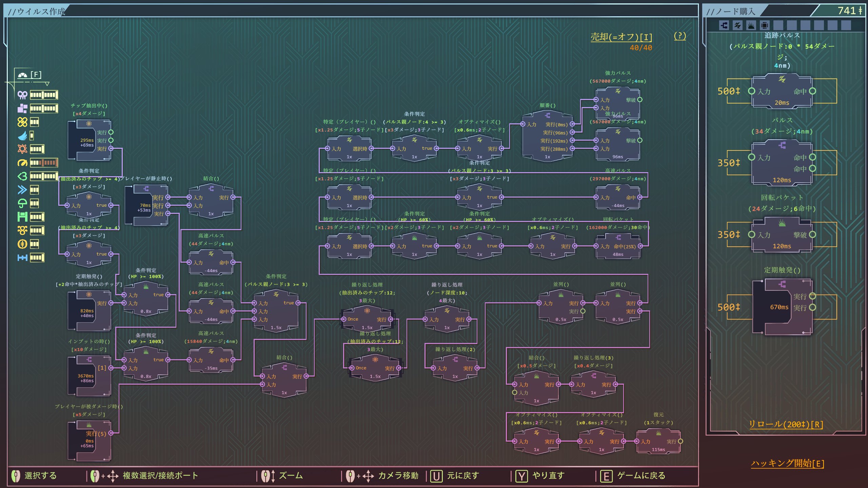Collapse the stats panel triangle arrow
The height and width of the screenshot is (488, 868).
click(x=47, y=83)
